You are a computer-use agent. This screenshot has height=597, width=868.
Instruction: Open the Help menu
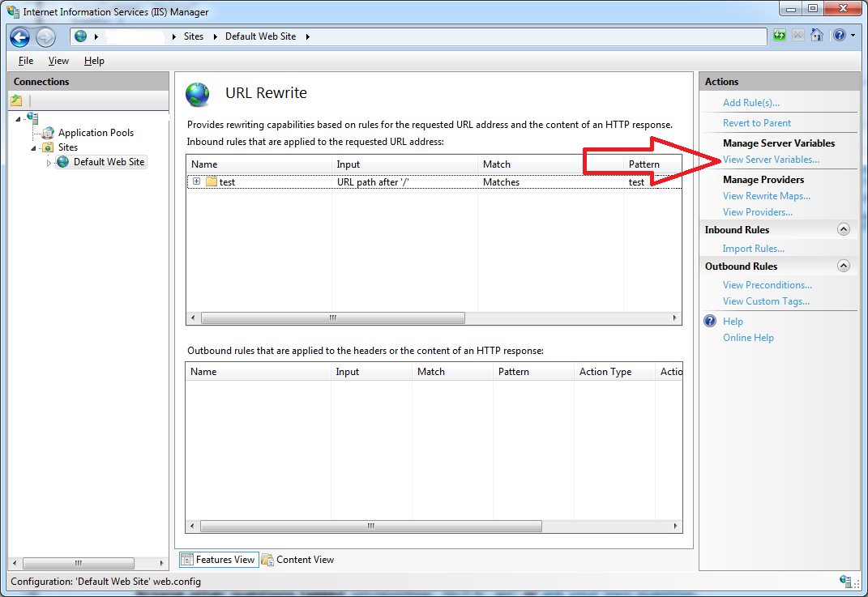click(x=94, y=61)
